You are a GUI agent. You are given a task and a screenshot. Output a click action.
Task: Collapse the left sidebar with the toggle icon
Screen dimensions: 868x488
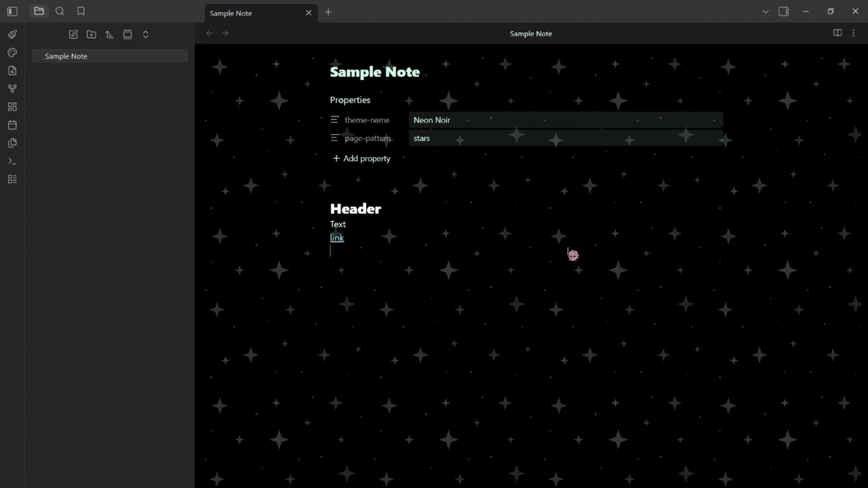(x=12, y=12)
